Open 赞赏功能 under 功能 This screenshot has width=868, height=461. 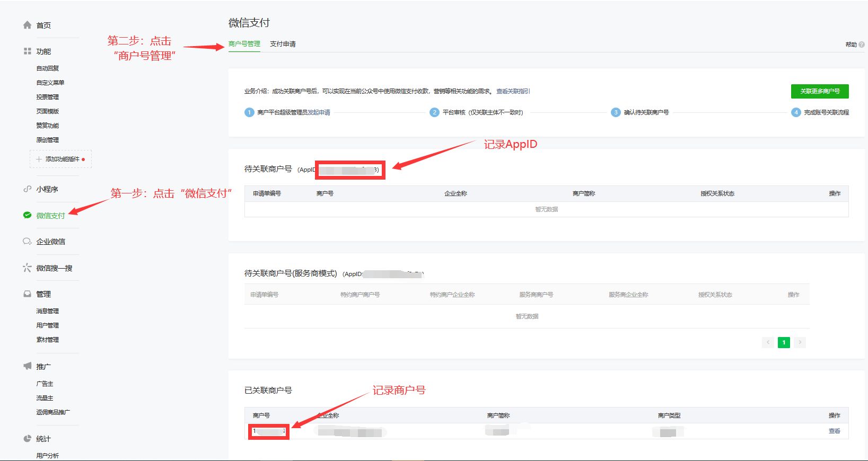(48, 126)
